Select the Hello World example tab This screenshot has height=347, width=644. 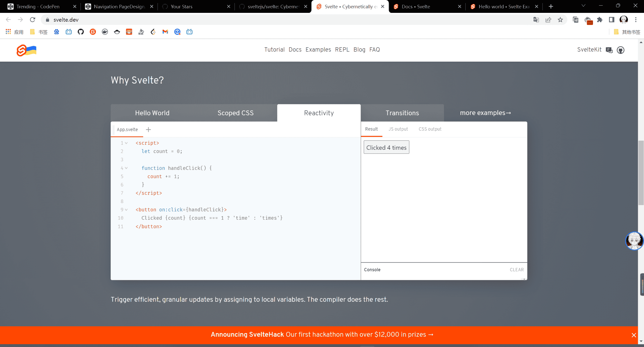[x=152, y=113]
